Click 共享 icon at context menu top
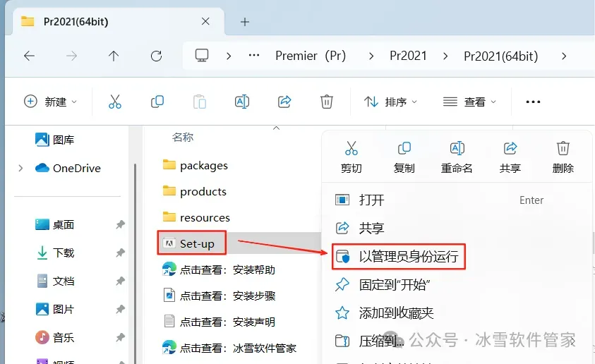This screenshot has width=595, height=364. coord(510,157)
